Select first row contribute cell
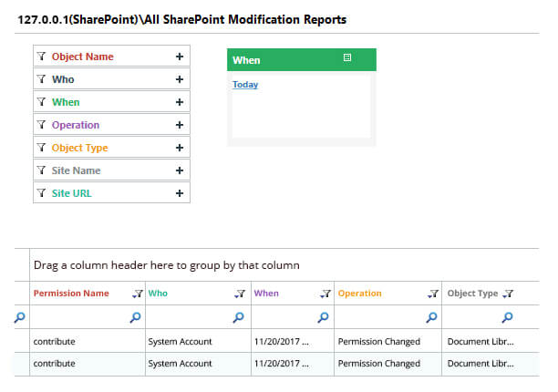 point(88,341)
